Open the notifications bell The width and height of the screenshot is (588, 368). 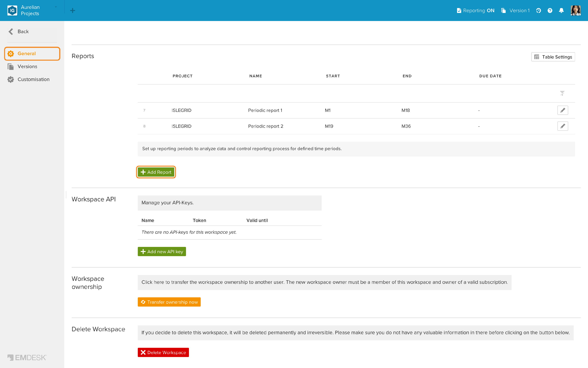[x=561, y=10]
